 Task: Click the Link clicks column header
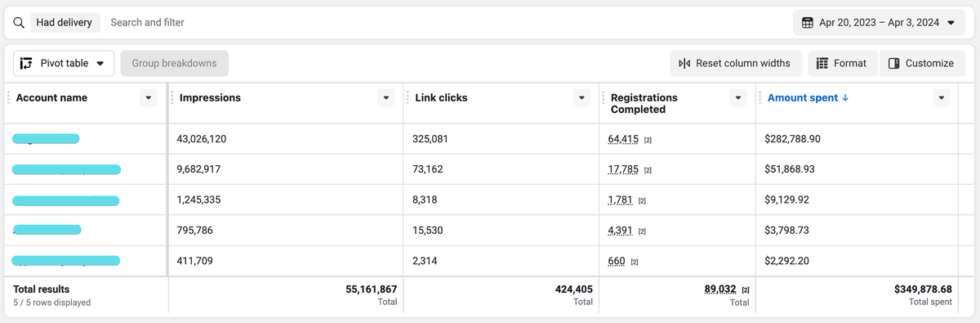point(441,97)
